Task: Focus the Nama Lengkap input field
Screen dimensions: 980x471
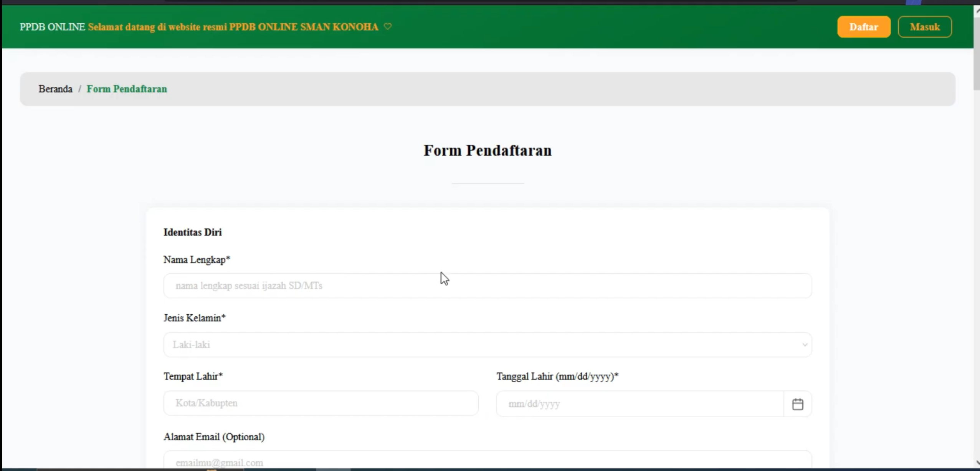Action: point(488,286)
